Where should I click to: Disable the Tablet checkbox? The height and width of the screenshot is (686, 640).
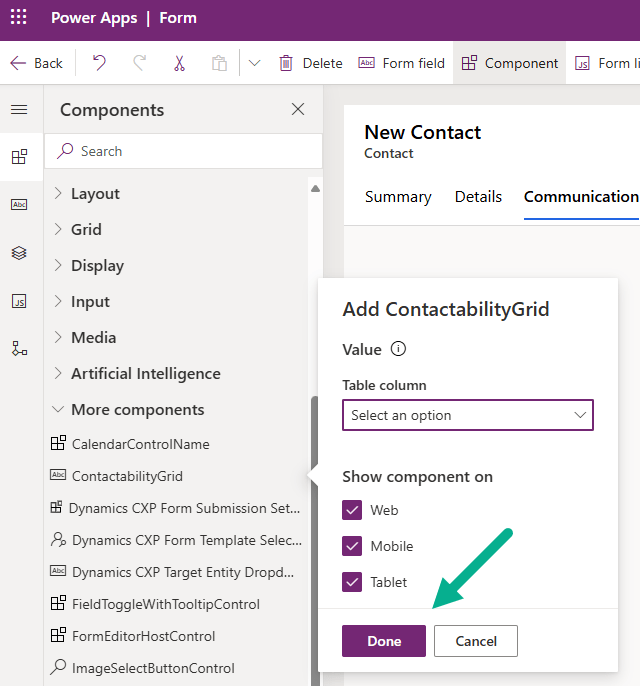pos(352,582)
